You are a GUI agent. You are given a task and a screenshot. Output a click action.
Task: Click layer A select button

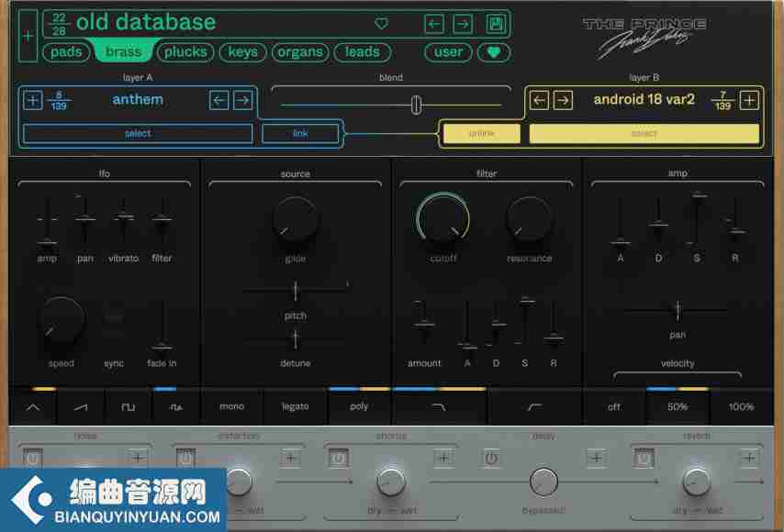(138, 133)
